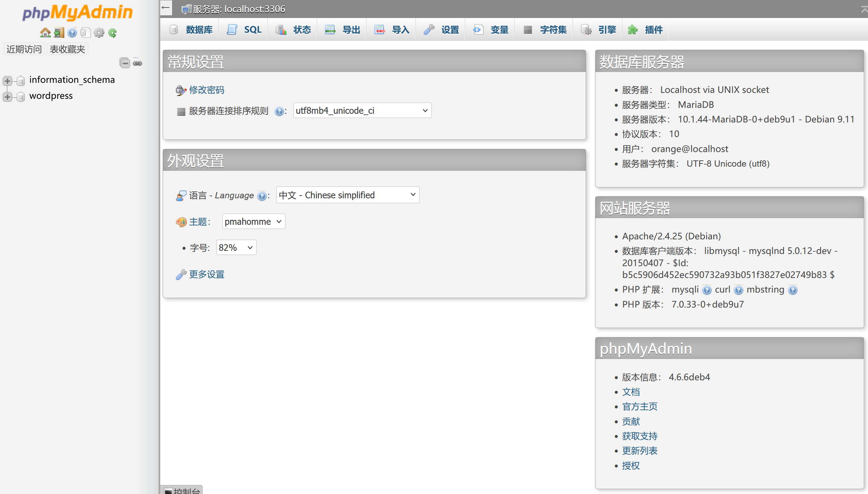Image resolution: width=868 pixels, height=494 pixels.
Task: Click the help icon beside server connection collation
Action: (x=279, y=111)
